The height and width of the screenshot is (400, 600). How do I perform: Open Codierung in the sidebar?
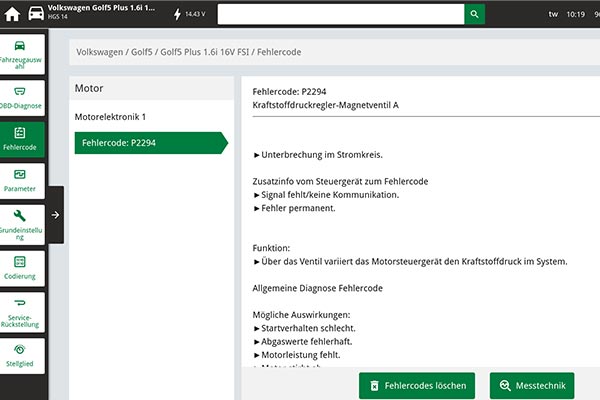[21, 267]
